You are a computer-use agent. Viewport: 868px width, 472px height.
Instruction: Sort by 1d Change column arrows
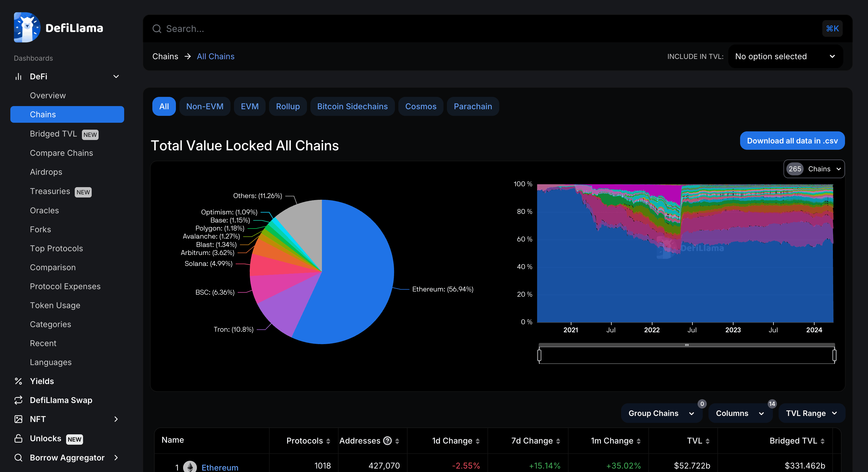(477, 441)
